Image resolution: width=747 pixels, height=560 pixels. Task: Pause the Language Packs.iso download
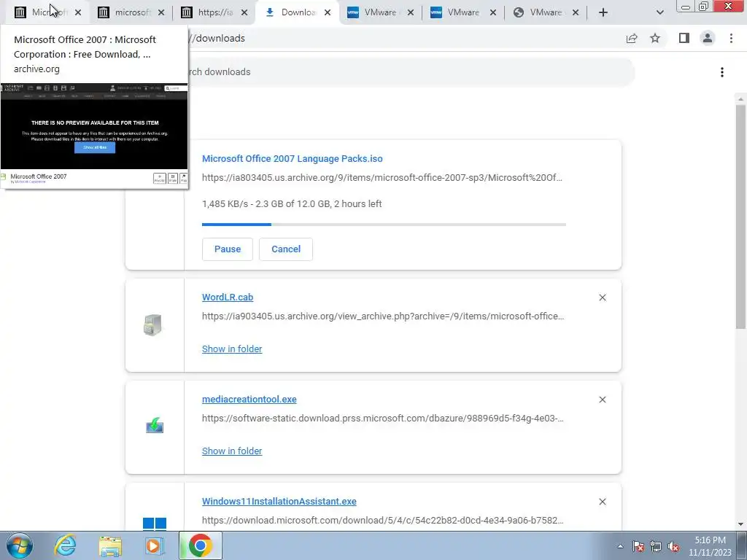point(228,249)
